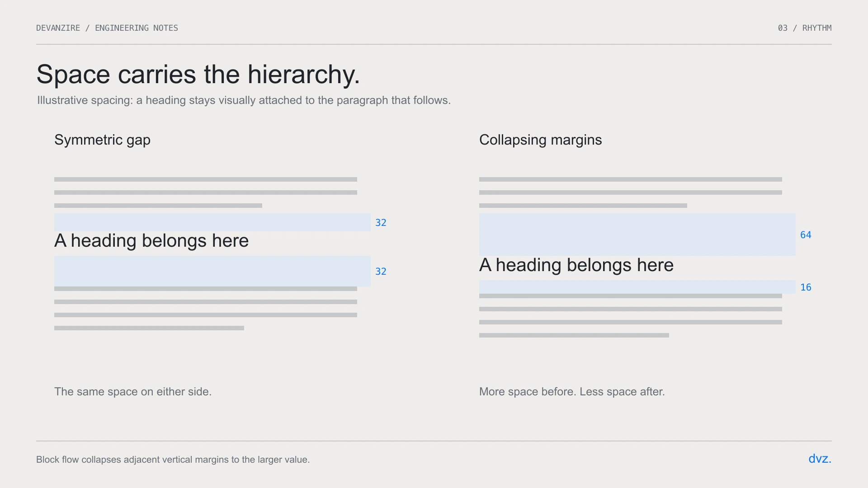Click the upper 32 spacing label
The height and width of the screenshot is (488, 868).
click(x=381, y=223)
